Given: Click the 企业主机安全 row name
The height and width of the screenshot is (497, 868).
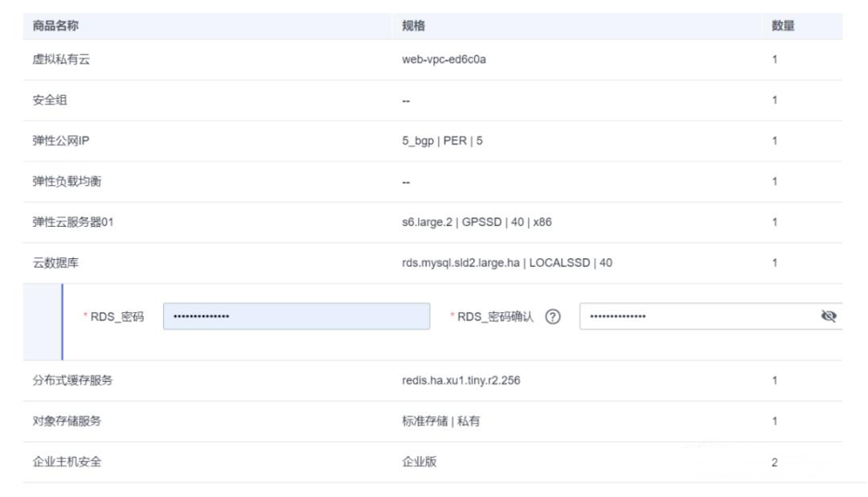Looking at the screenshot, I should pos(67,462).
